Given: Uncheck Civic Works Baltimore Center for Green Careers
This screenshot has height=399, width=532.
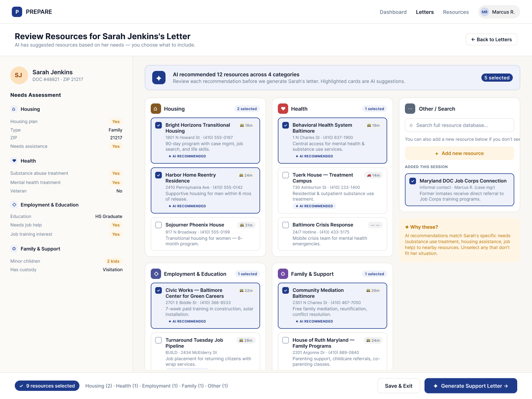Looking at the screenshot, I should pos(158,290).
